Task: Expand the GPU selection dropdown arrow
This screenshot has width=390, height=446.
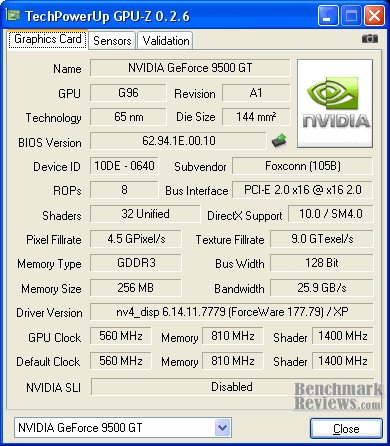Action: pyautogui.click(x=222, y=427)
